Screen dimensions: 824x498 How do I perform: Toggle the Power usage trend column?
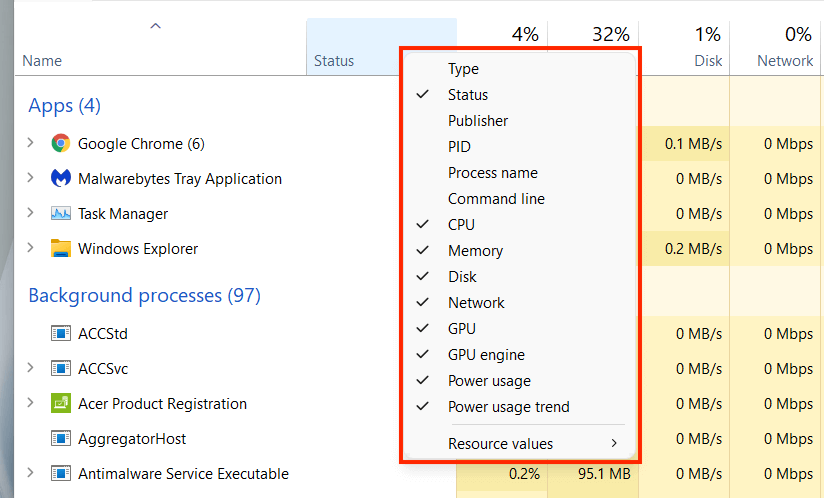click(x=508, y=407)
